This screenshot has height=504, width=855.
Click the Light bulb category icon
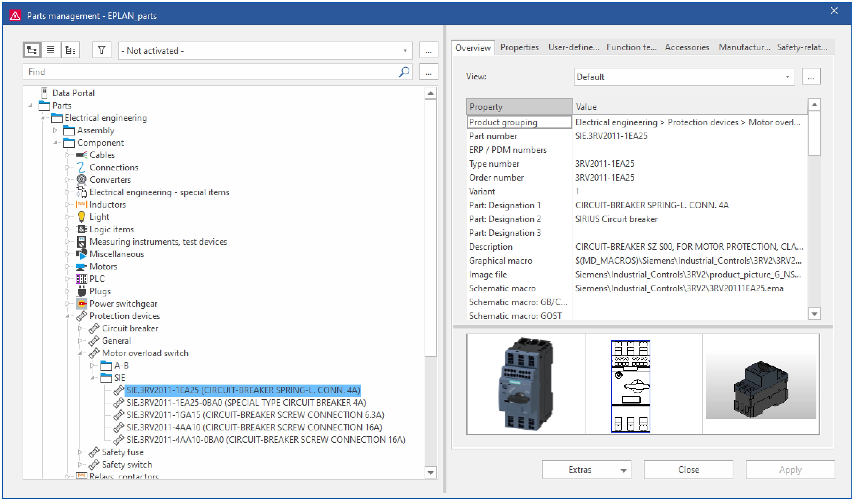[x=82, y=217]
